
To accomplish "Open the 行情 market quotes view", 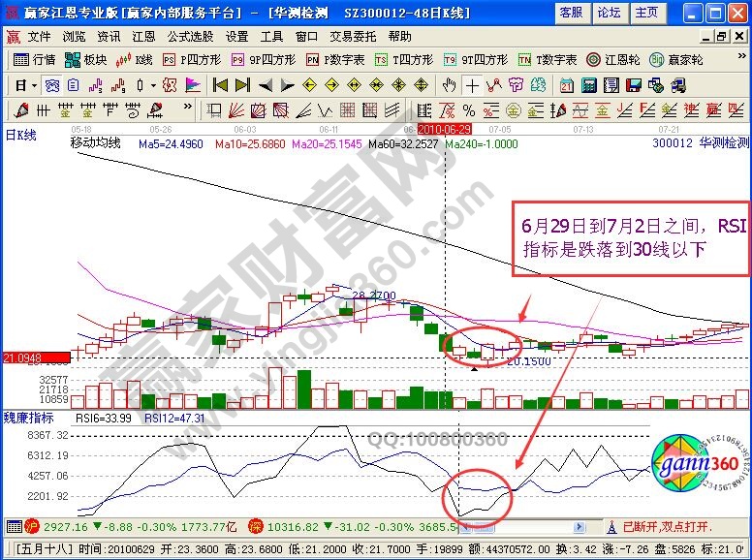I will point(35,59).
